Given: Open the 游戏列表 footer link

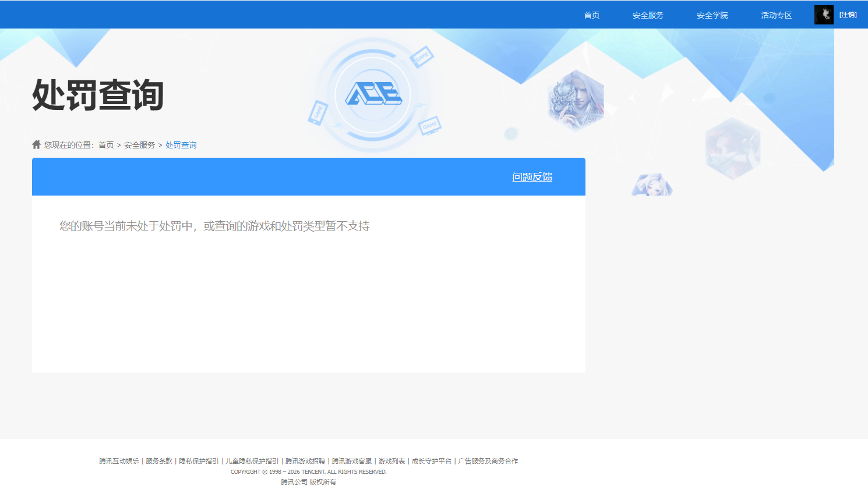Looking at the screenshot, I should (x=391, y=461).
